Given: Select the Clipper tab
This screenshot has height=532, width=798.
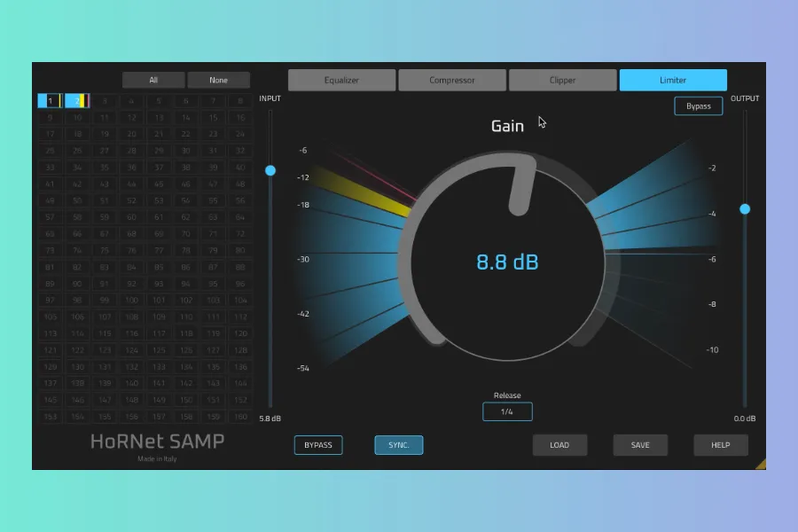Looking at the screenshot, I should pos(562,80).
